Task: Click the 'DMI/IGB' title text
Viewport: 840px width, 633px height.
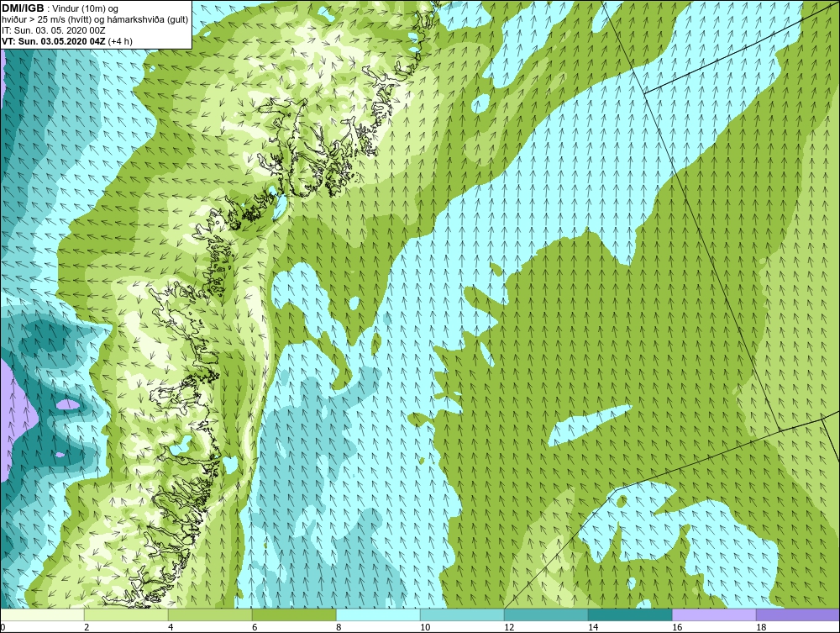Action: pyautogui.click(x=23, y=8)
